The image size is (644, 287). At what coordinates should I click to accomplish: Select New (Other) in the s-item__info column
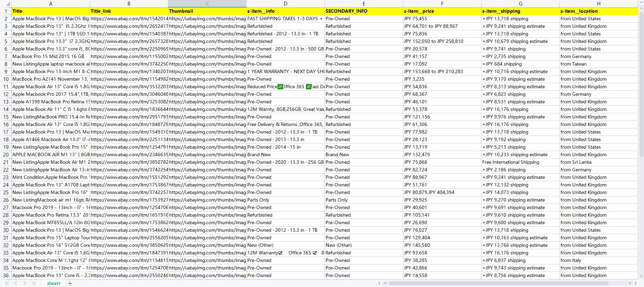(285, 245)
